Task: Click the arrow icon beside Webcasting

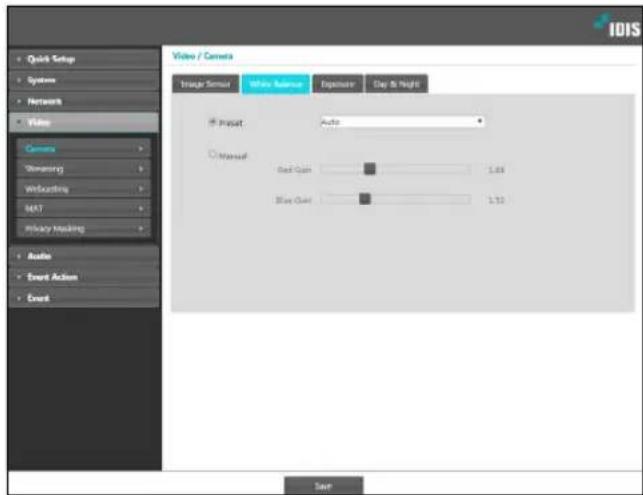Action: click(141, 189)
